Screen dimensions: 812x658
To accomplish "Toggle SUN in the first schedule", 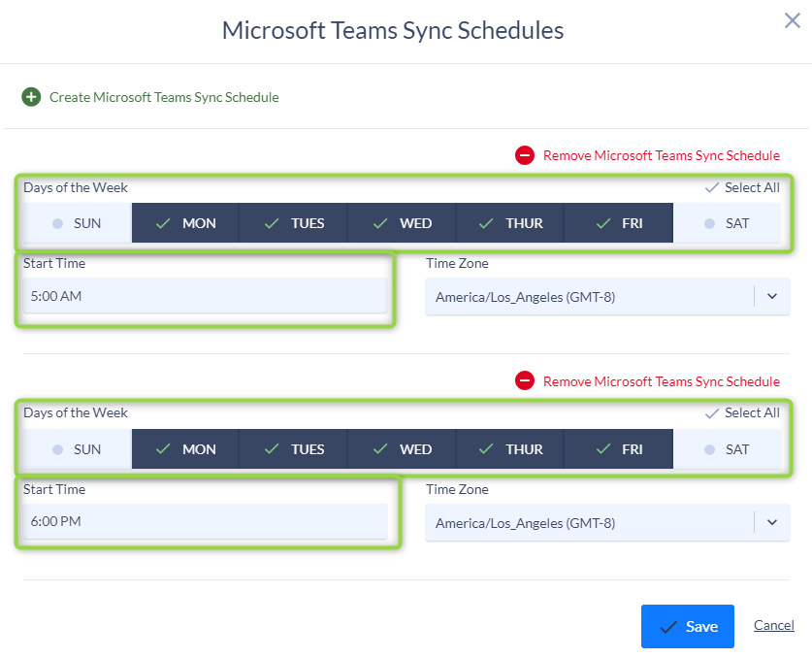I will click(x=78, y=223).
